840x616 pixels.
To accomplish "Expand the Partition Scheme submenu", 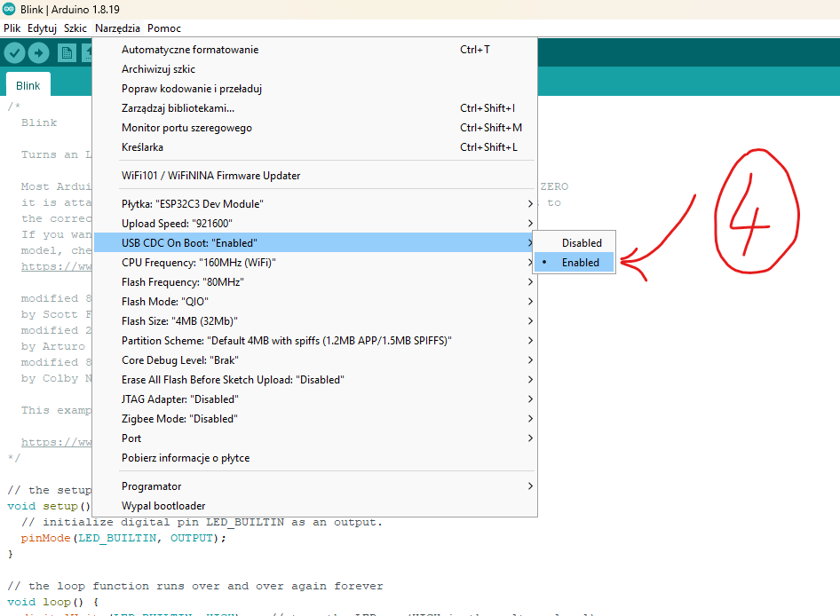I will 315,341.
